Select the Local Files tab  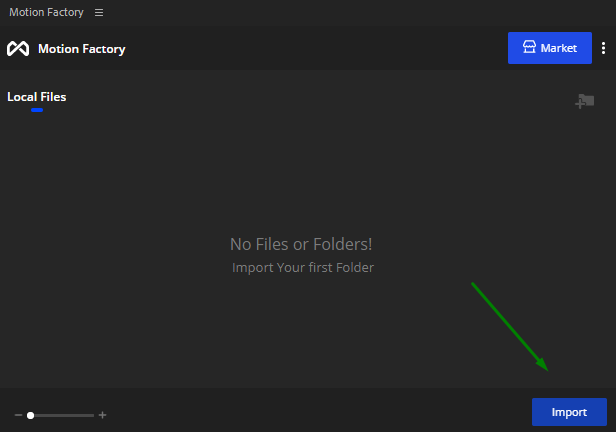[x=37, y=97]
